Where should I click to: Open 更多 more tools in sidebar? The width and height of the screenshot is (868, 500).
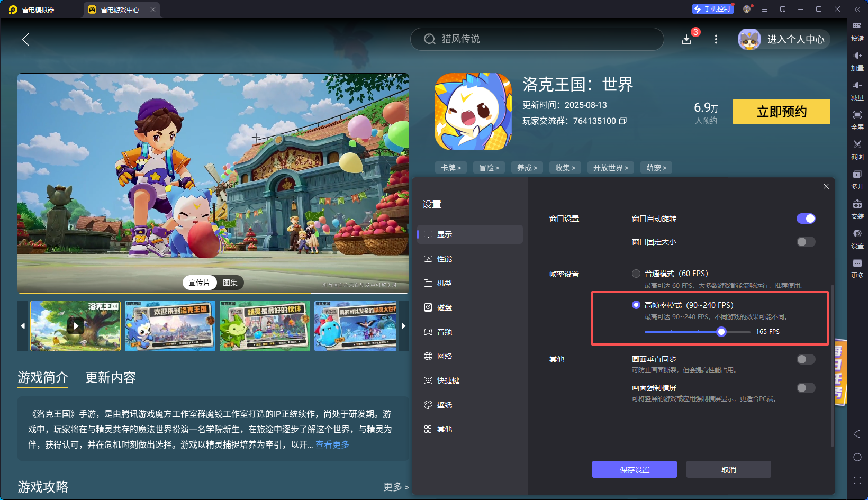(857, 269)
